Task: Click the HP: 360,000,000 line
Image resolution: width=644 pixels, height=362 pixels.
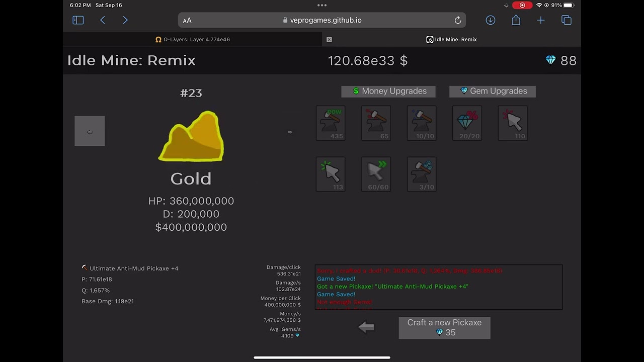Action: pos(191,201)
